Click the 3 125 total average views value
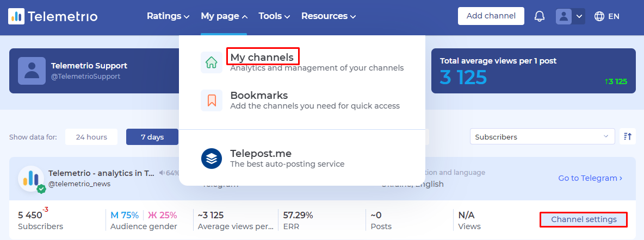Screen dimensions: 644x240 [463, 77]
